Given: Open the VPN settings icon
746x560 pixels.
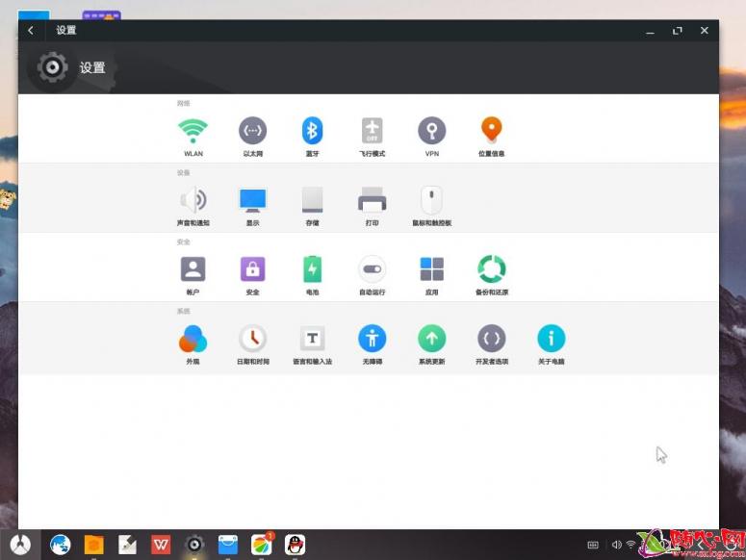Looking at the screenshot, I should (431, 130).
